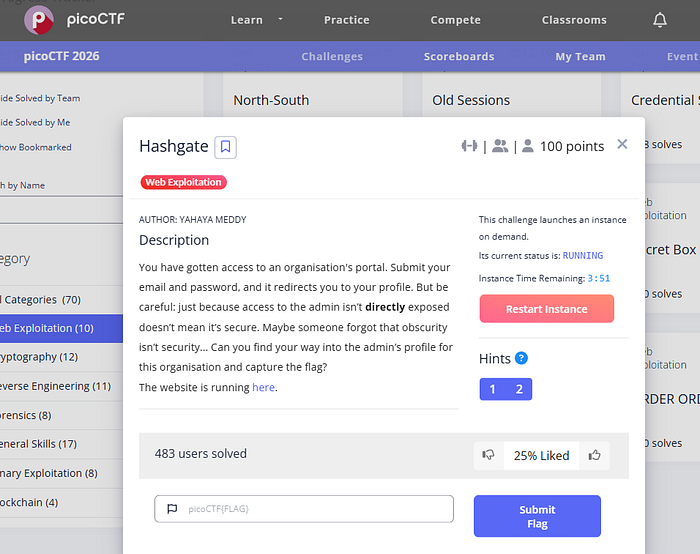Open the Learn menu
The width and height of the screenshot is (700, 554).
pyautogui.click(x=246, y=20)
